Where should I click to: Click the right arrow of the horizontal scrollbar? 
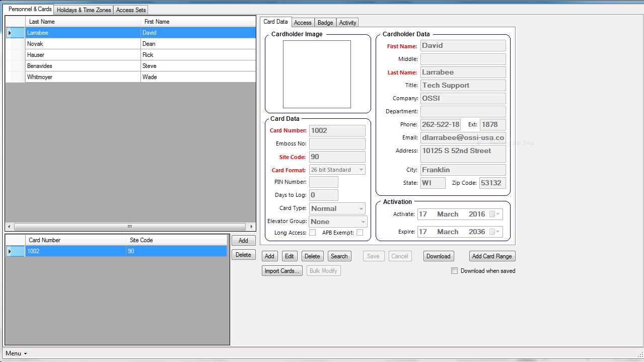[x=252, y=227]
